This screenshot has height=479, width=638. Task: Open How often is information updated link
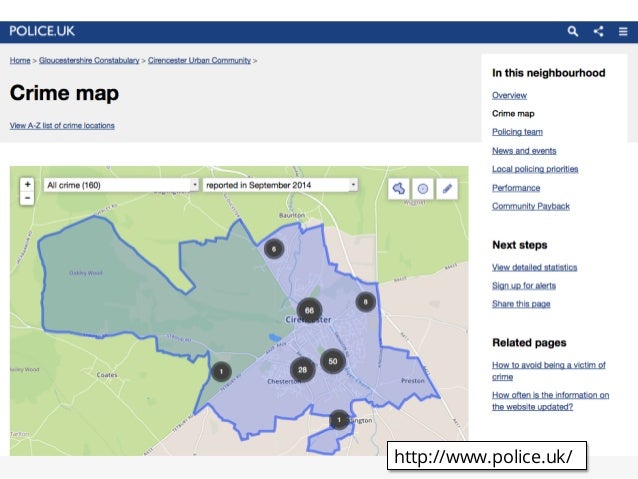[x=551, y=401]
